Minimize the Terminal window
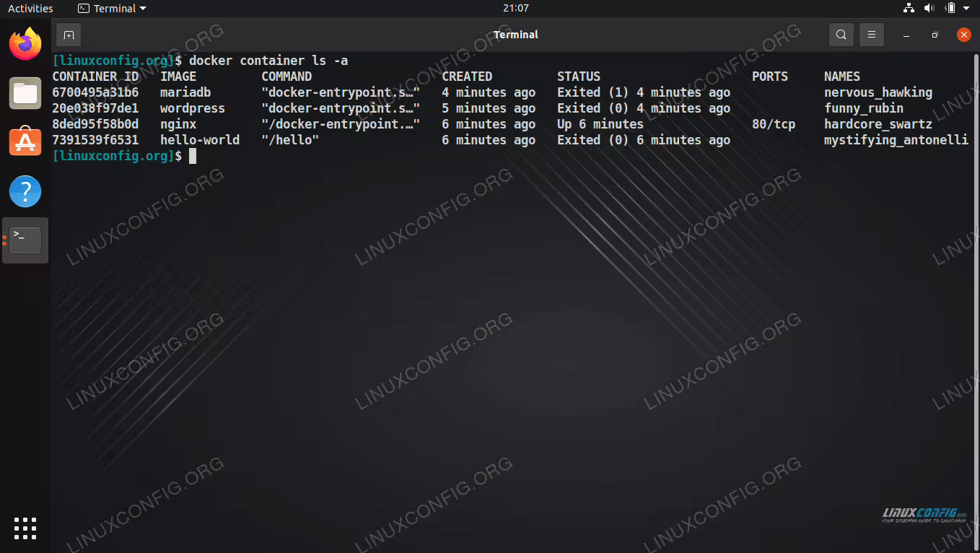 (x=906, y=35)
